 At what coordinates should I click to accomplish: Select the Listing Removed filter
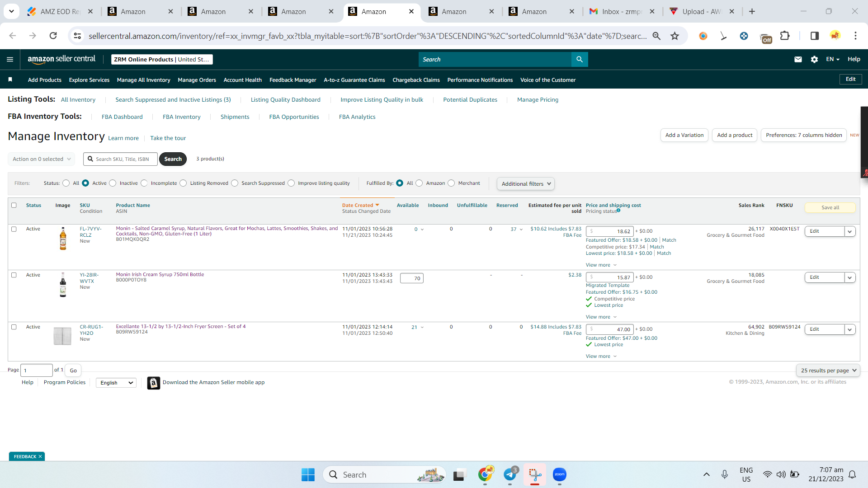183,183
